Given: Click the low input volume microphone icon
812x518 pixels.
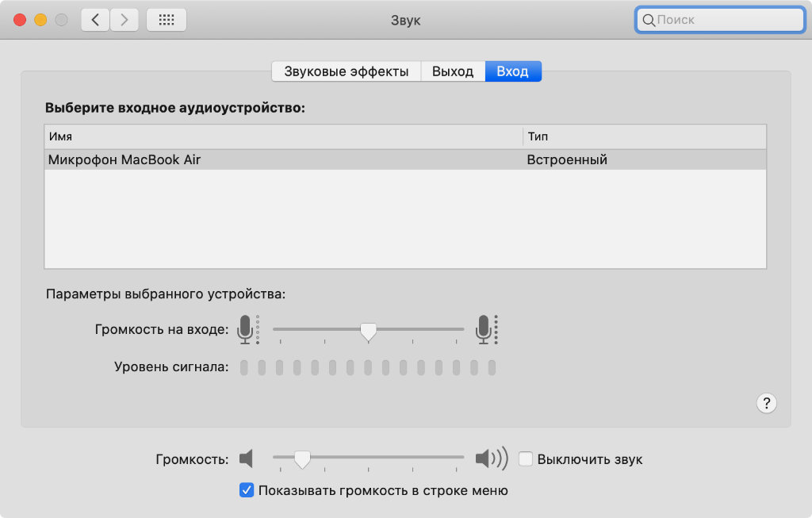Looking at the screenshot, I should tap(247, 328).
